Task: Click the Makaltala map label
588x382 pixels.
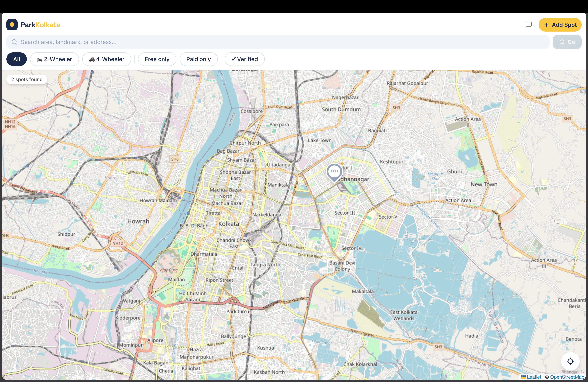Action: tap(363, 291)
